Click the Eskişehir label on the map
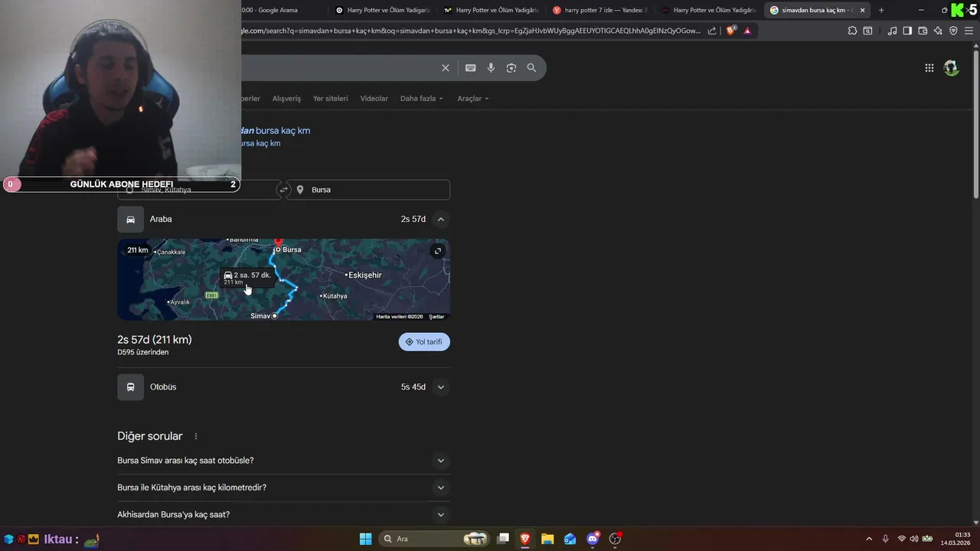Viewport: 980px width, 551px height. (x=364, y=275)
